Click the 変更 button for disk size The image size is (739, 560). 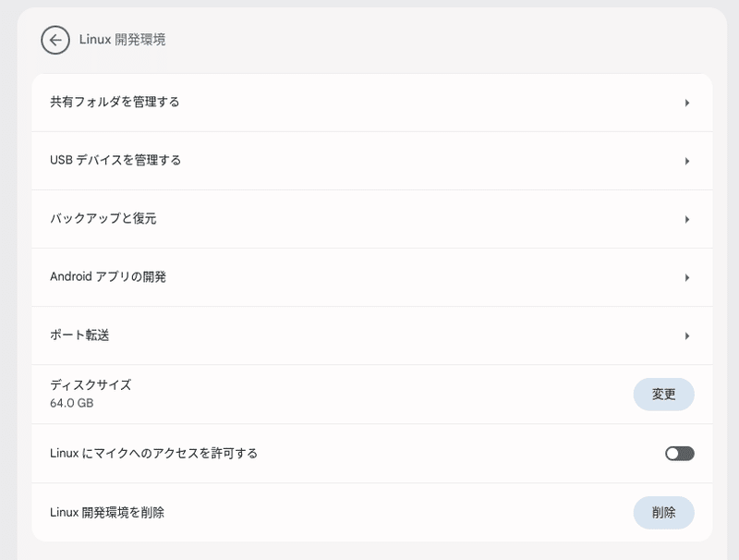pos(663,394)
